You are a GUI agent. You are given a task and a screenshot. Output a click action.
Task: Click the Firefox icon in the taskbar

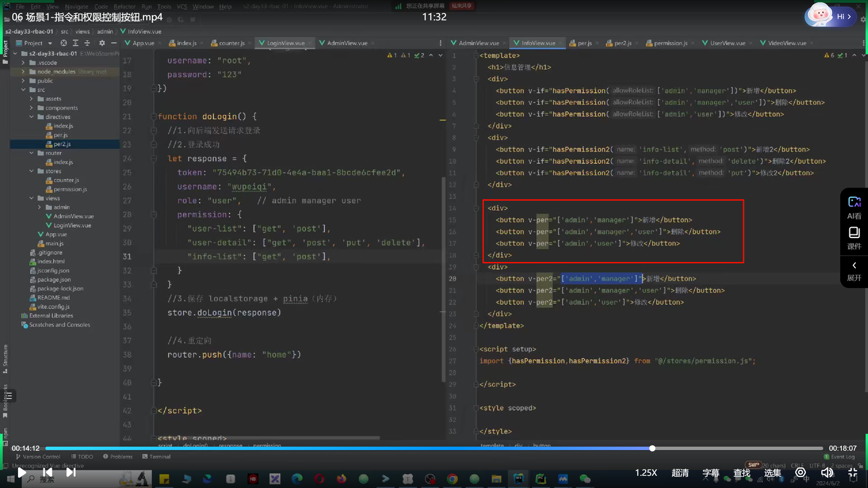pyautogui.click(x=341, y=479)
